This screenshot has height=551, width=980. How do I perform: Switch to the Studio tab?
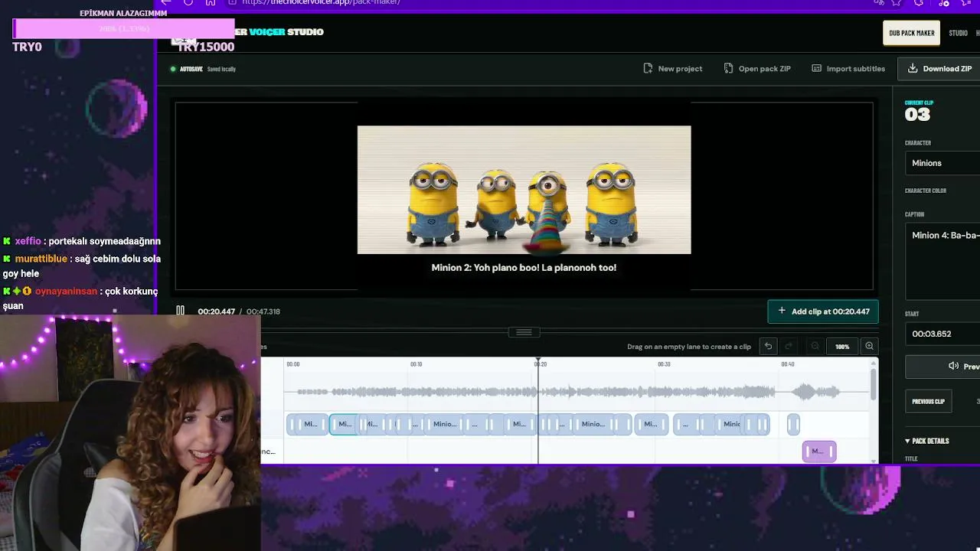click(958, 33)
